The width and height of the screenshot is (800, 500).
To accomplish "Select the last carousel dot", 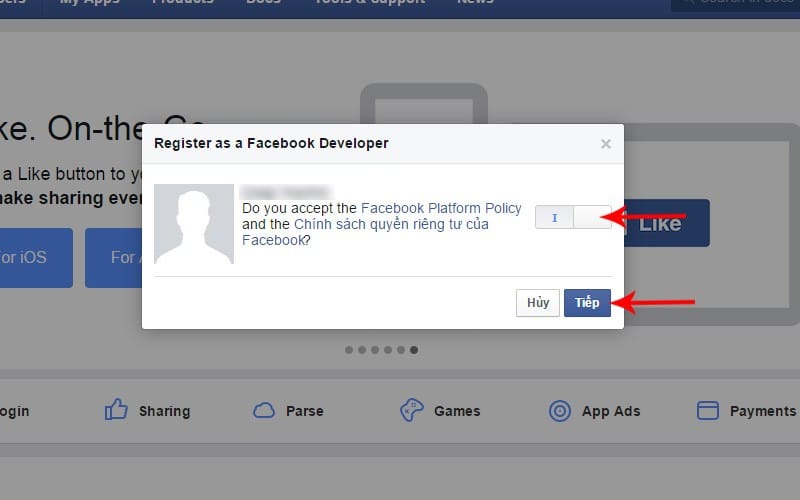I will point(414,350).
